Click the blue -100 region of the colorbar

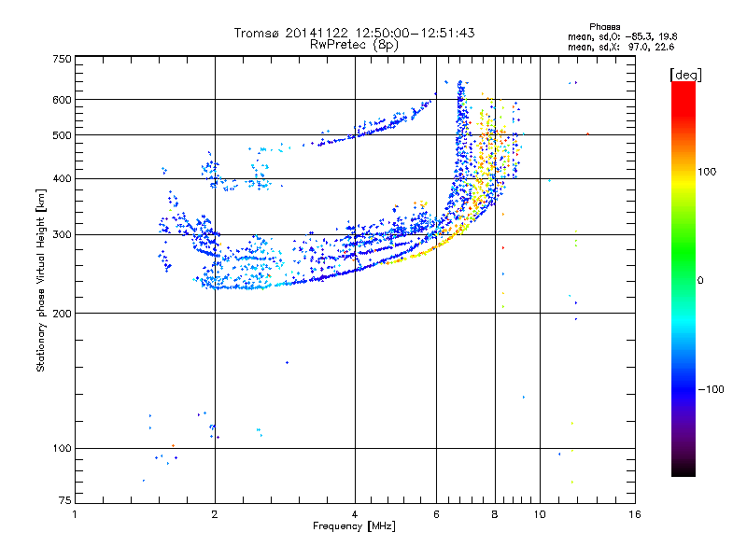(684, 389)
